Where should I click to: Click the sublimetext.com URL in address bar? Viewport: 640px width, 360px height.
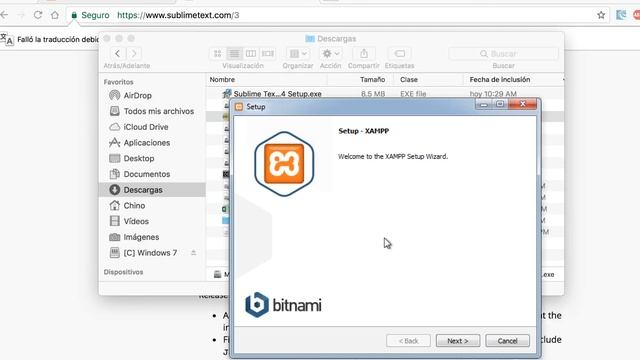[178, 15]
